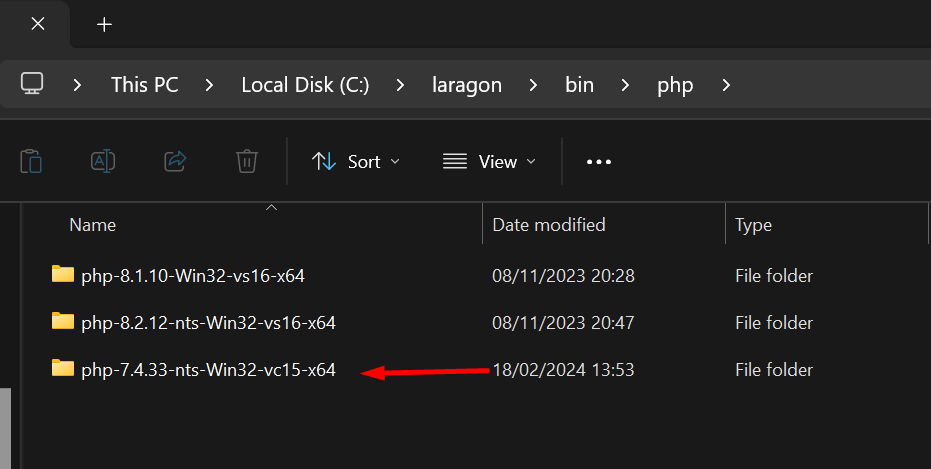The width and height of the screenshot is (931, 469).
Task: Click the PC monitor icon in address bar
Action: point(32,84)
